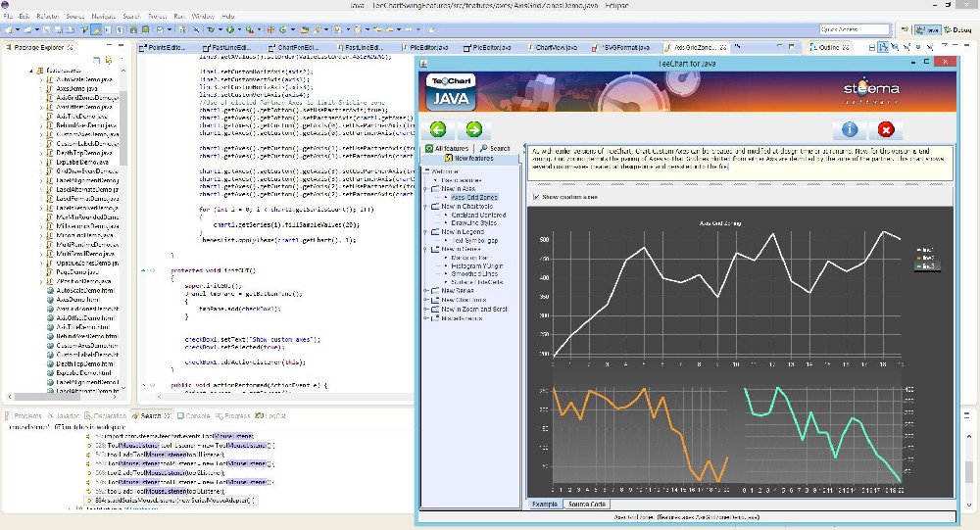
Task: Click Eclipse New file toolbar icon
Action: (x=9, y=29)
